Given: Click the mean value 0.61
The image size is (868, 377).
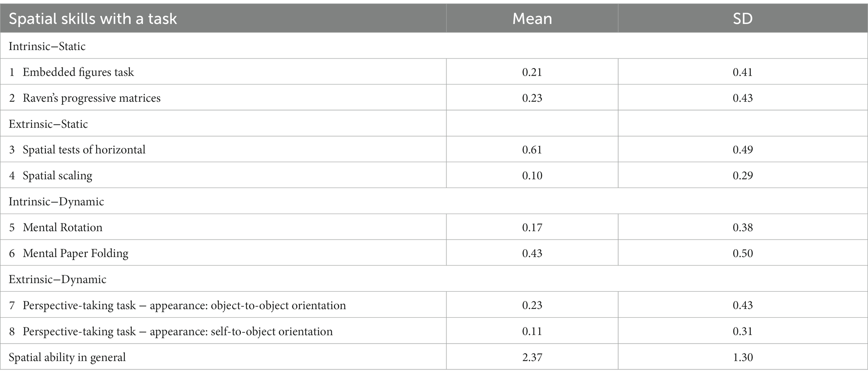Looking at the screenshot, I should (x=532, y=150).
